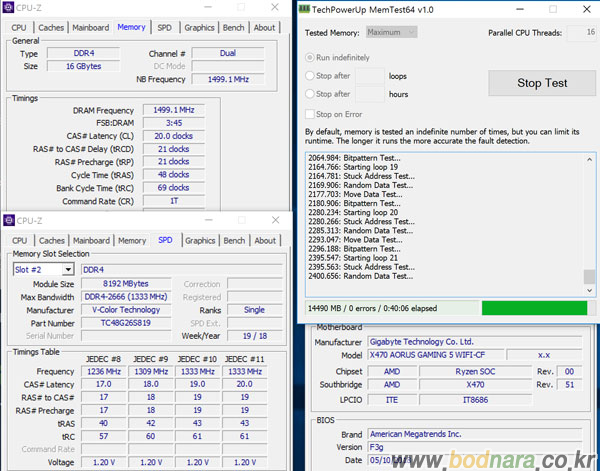Click MemTest64 app icon in title bar

(x=304, y=9)
